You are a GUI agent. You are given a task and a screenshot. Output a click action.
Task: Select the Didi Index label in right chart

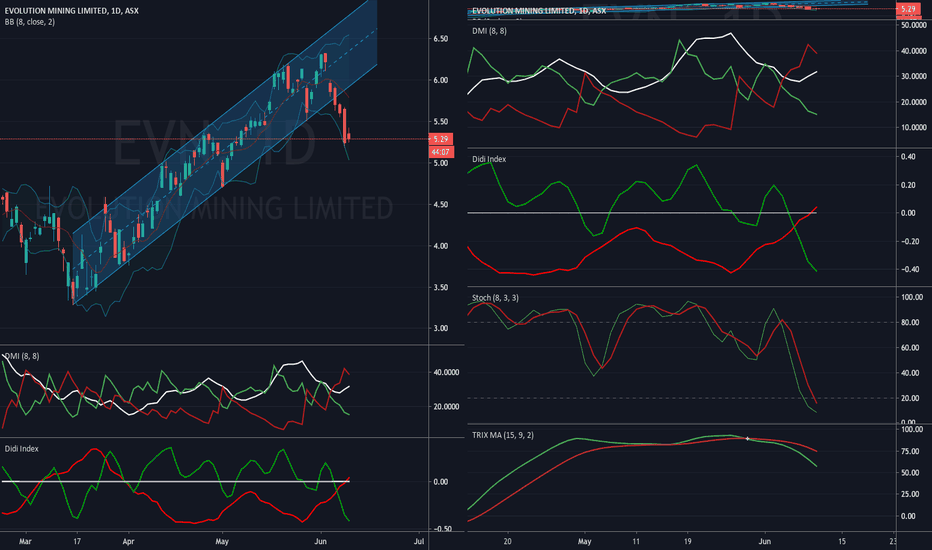[x=489, y=159]
